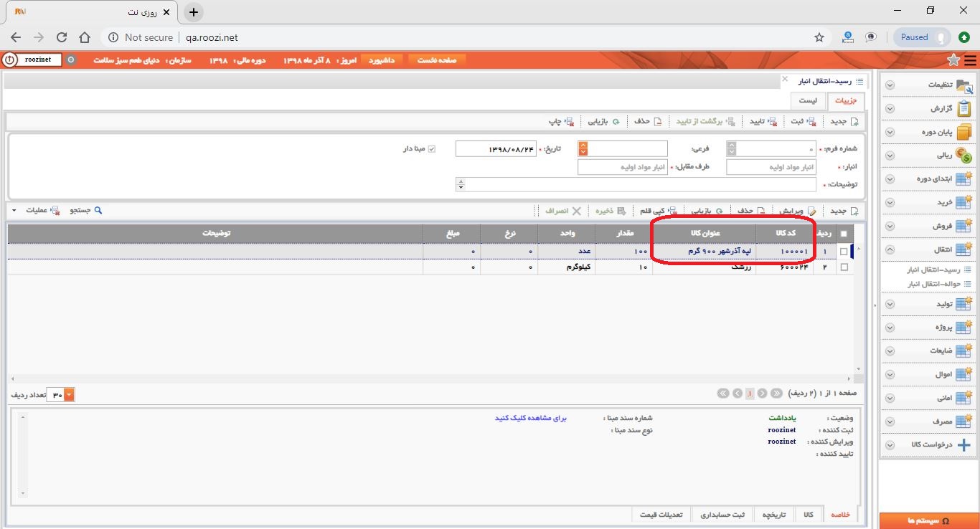980x529 pixels.
Task: Go to the last page in pager
Action: [723, 394]
